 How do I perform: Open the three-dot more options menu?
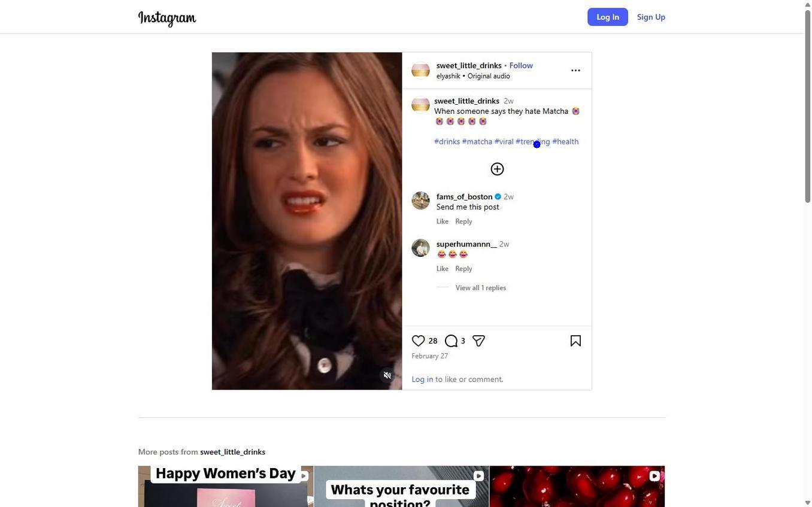(575, 71)
